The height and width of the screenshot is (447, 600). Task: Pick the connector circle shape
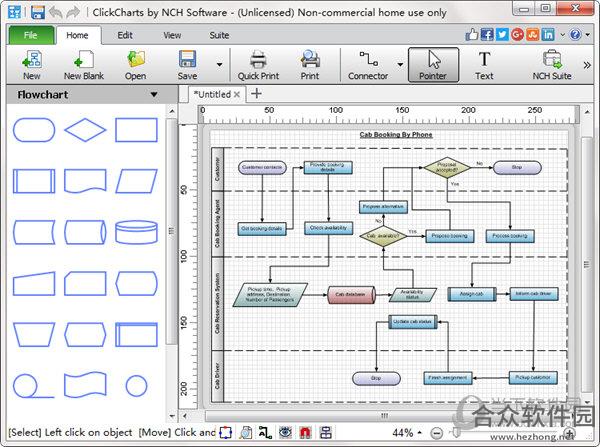click(x=136, y=385)
